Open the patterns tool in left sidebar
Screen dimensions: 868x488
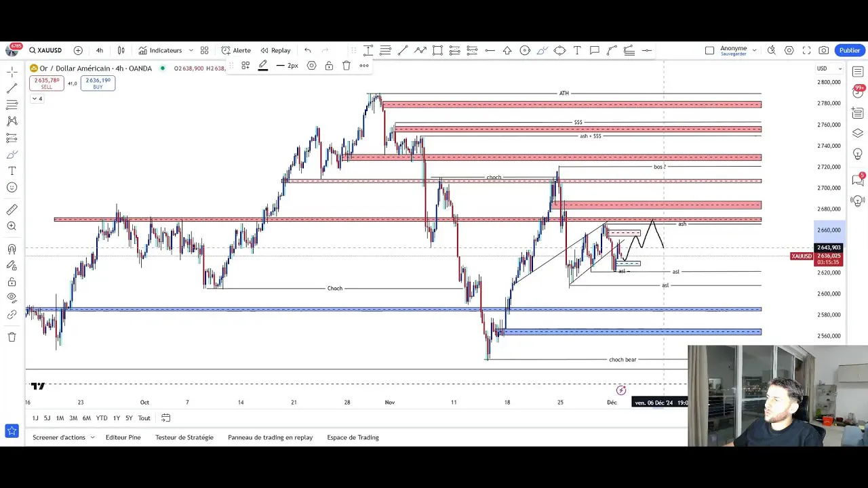coord(12,121)
